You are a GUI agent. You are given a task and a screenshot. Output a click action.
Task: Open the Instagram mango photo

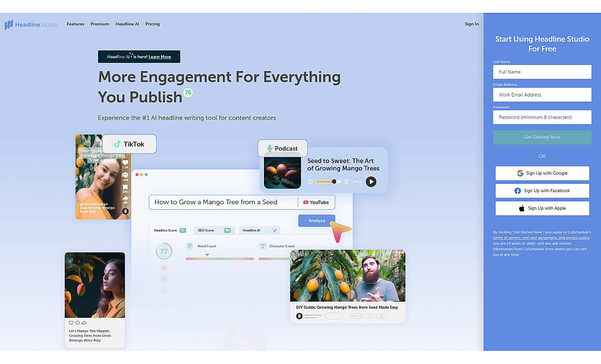[x=95, y=285]
